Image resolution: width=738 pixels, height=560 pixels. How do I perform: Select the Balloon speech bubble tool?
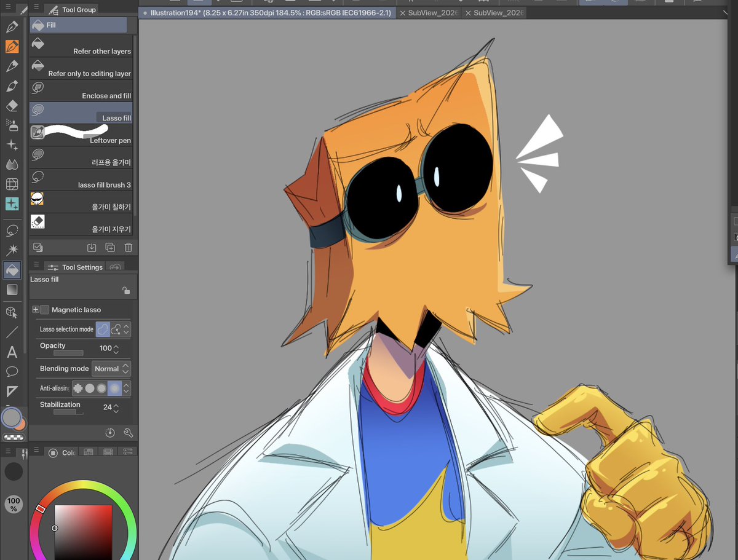pos(12,372)
